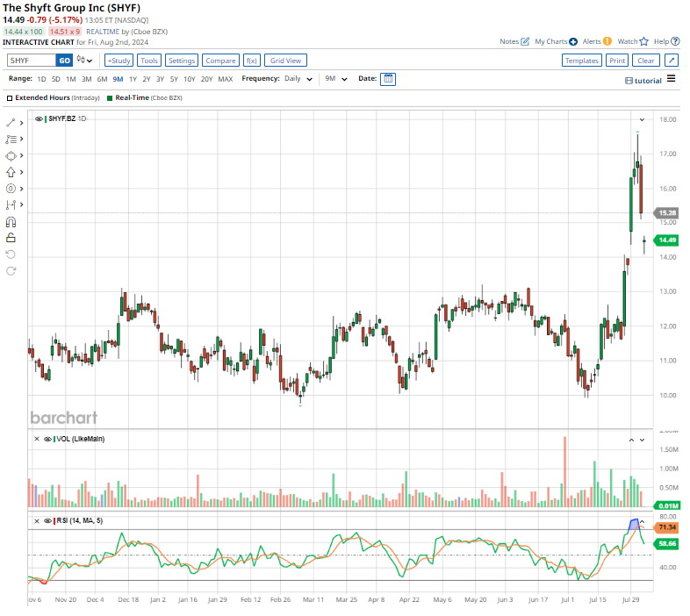Select the line drawing tool
The image size is (690, 616).
(x=11, y=122)
